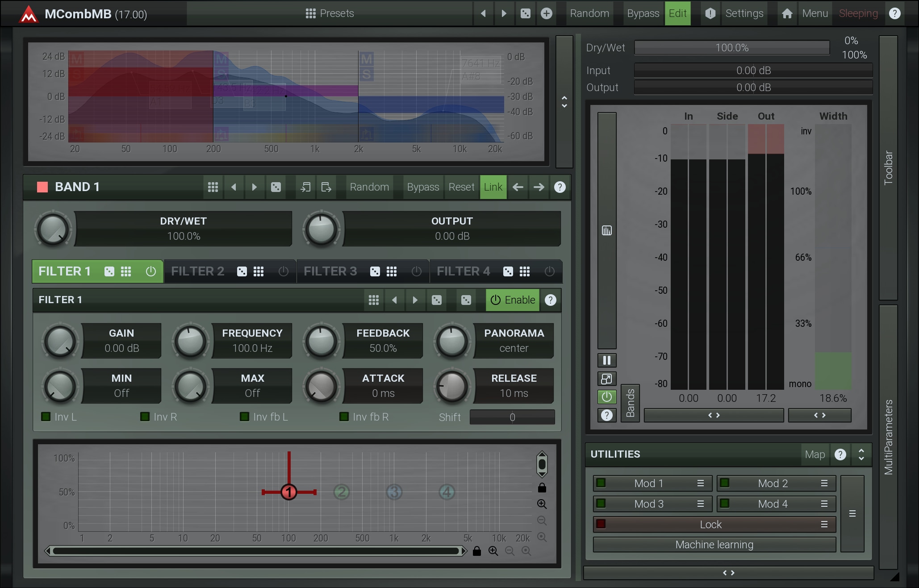Toggle the Inv fb R checkbox
The width and height of the screenshot is (919, 588).
pyautogui.click(x=344, y=417)
